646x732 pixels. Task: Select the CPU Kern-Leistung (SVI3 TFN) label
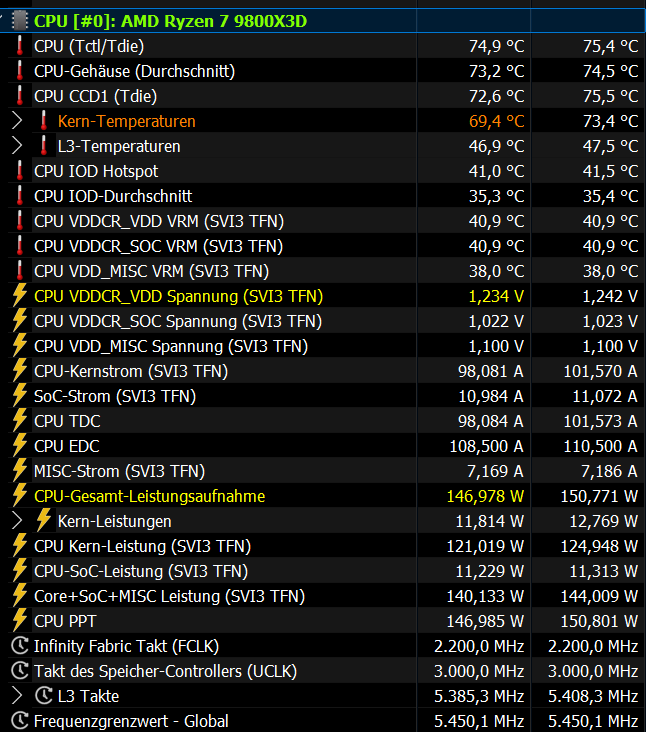pos(142,546)
